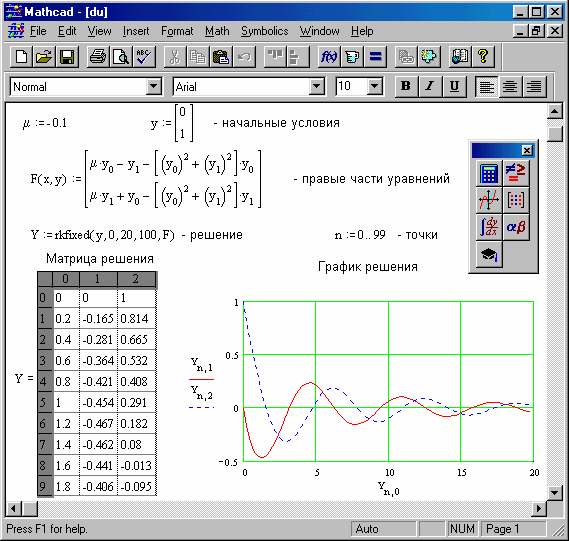Open the Insert menu
The width and height of the screenshot is (569, 541).
[136, 31]
